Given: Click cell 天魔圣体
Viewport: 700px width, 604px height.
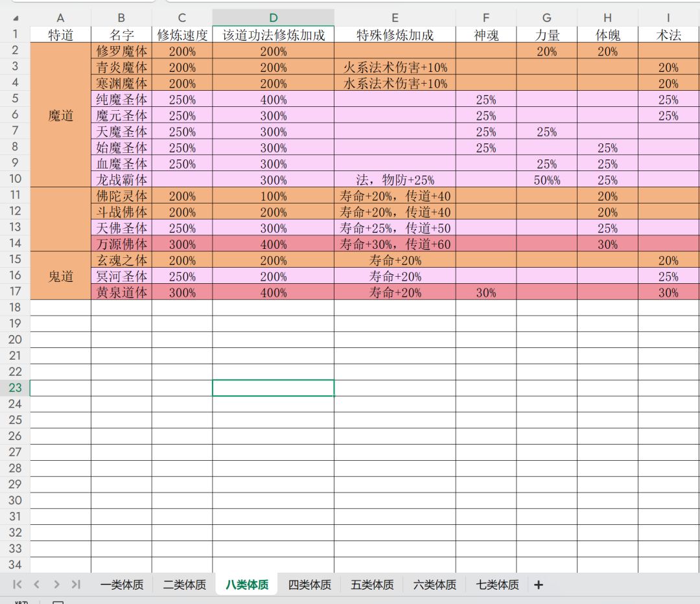Looking at the screenshot, I should pos(121,132).
